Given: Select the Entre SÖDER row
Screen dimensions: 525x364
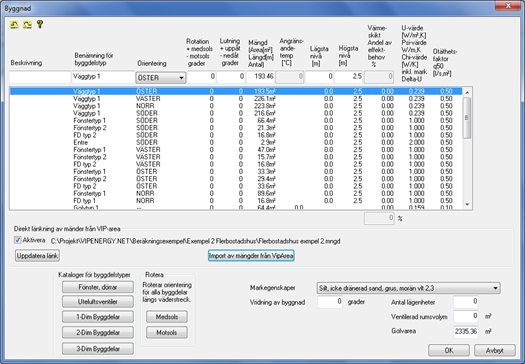Looking at the screenshot, I should coord(236,143).
